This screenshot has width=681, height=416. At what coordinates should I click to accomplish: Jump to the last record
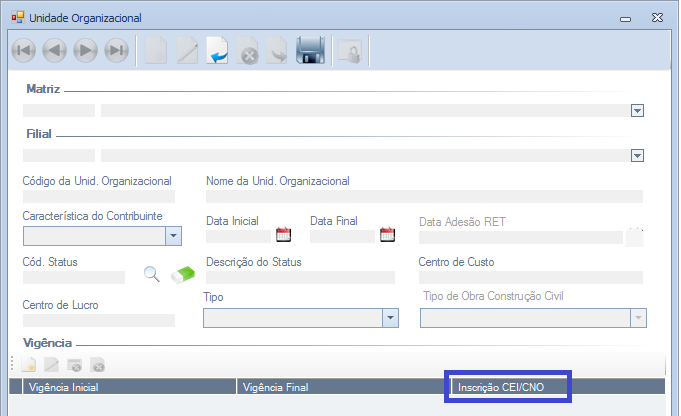[x=116, y=51]
